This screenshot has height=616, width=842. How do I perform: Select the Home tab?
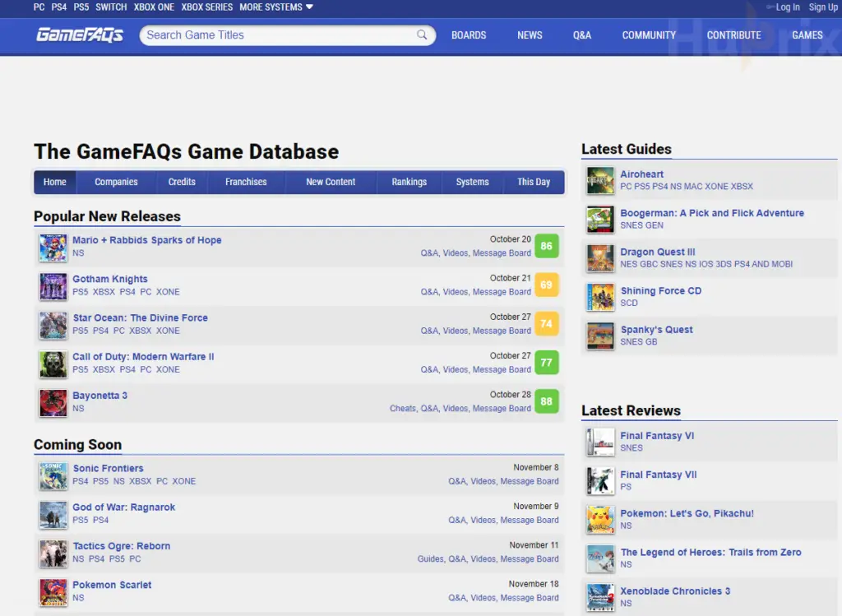pos(55,182)
